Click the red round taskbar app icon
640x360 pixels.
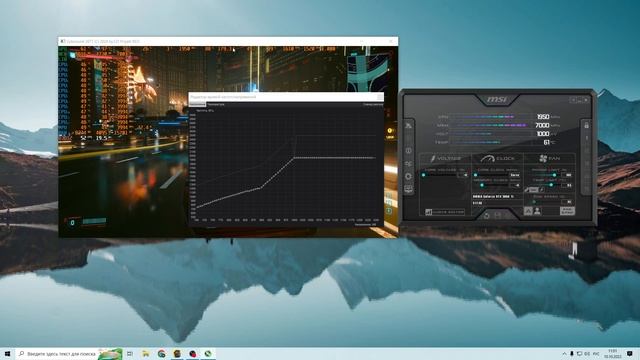[193, 353]
